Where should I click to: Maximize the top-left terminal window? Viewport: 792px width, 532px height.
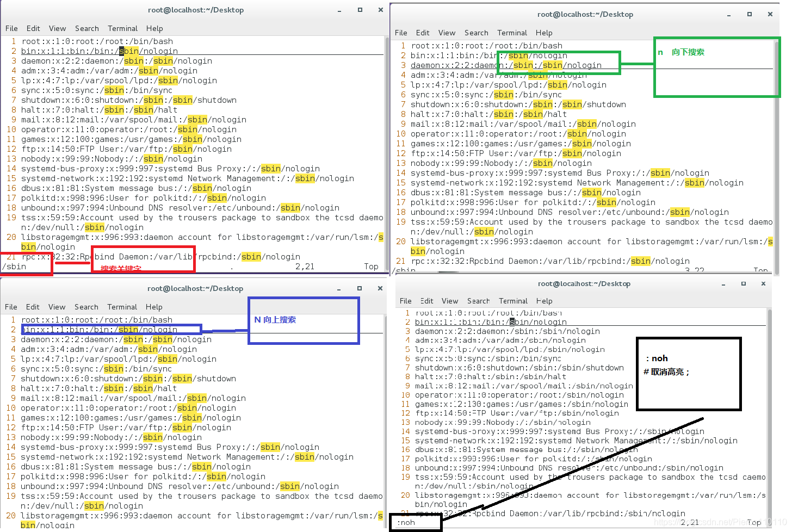(x=360, y=10)
